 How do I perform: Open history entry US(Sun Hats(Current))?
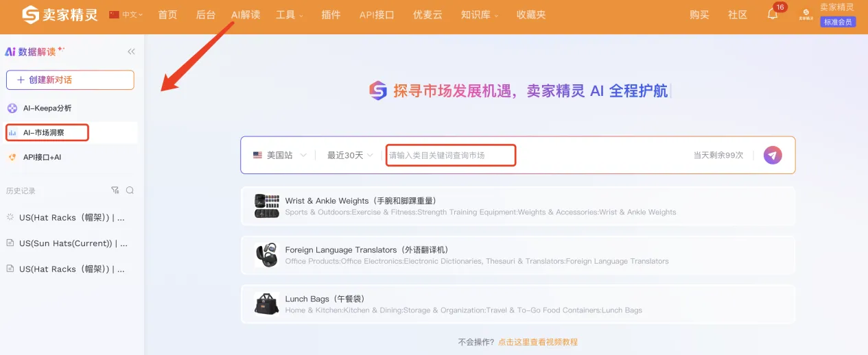(x=71, y=243)
